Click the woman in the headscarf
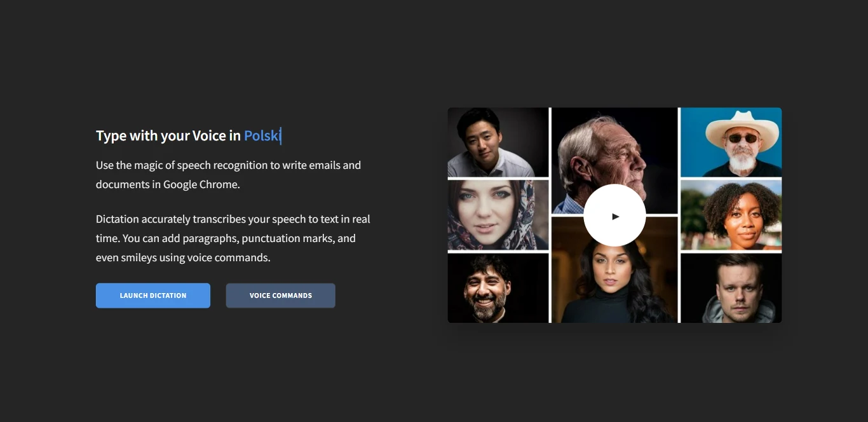The height and width of the screenshot is (422, 868). (x=497, y=215)
